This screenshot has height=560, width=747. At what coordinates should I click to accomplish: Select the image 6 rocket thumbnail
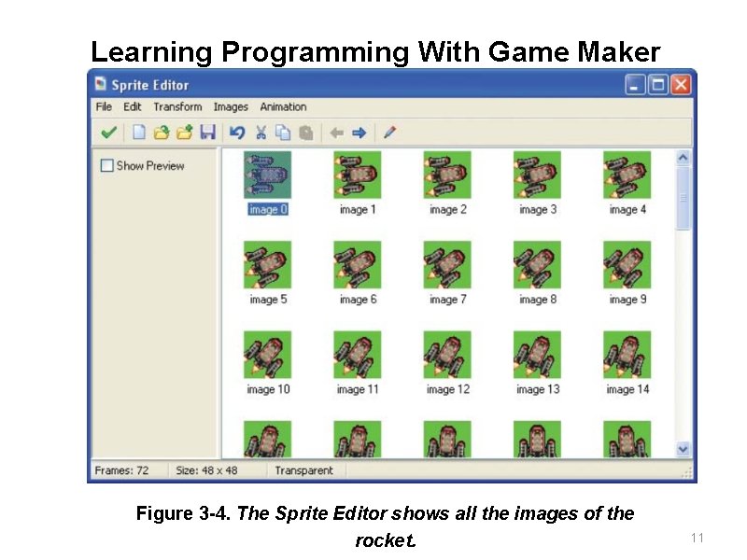[358, 265]
